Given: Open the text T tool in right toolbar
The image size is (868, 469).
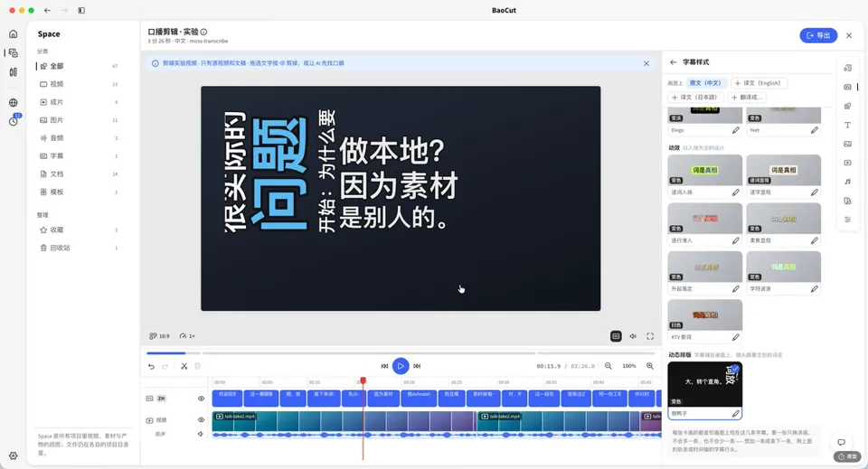Looking at the screenshot, I should pos(847,125).
